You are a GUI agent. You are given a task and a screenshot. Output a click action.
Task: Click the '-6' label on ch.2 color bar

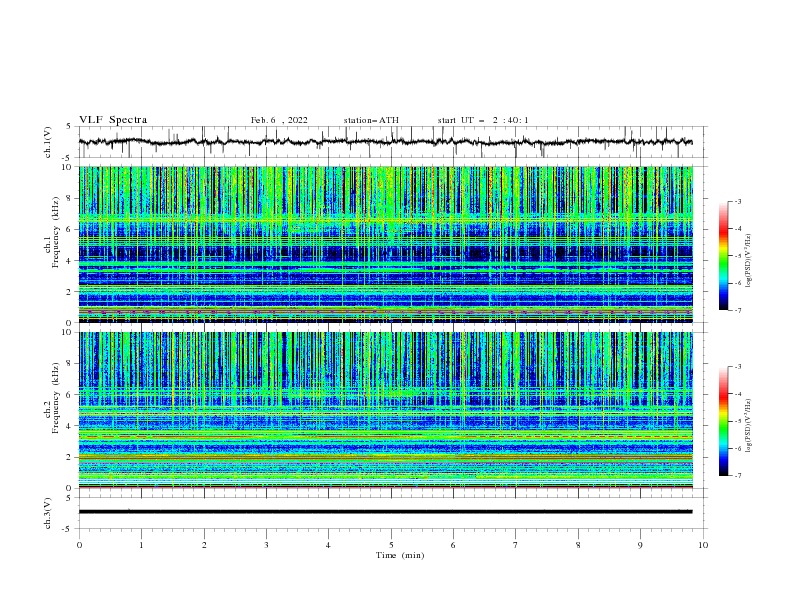(737, 448)
